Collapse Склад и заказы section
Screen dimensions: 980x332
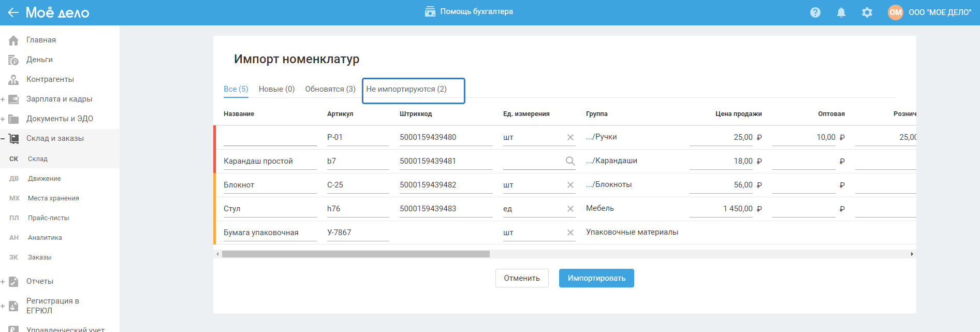click(x=3, y=138)
